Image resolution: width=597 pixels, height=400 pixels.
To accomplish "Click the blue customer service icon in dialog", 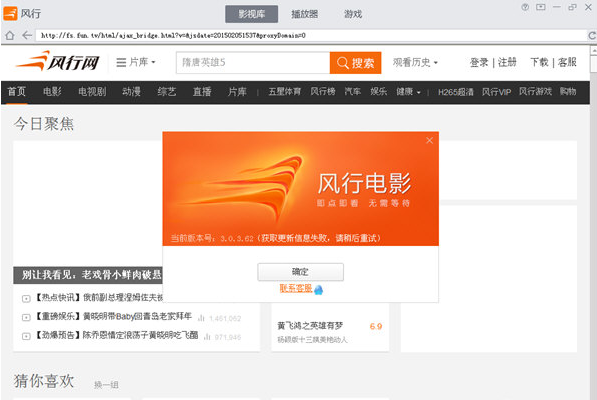I will pos(319,290).
